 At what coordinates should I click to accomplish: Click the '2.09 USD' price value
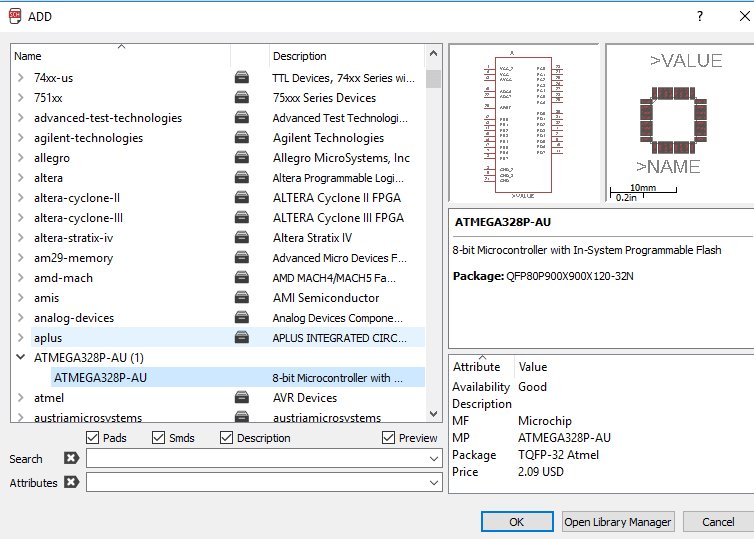(x=540, y=472)
